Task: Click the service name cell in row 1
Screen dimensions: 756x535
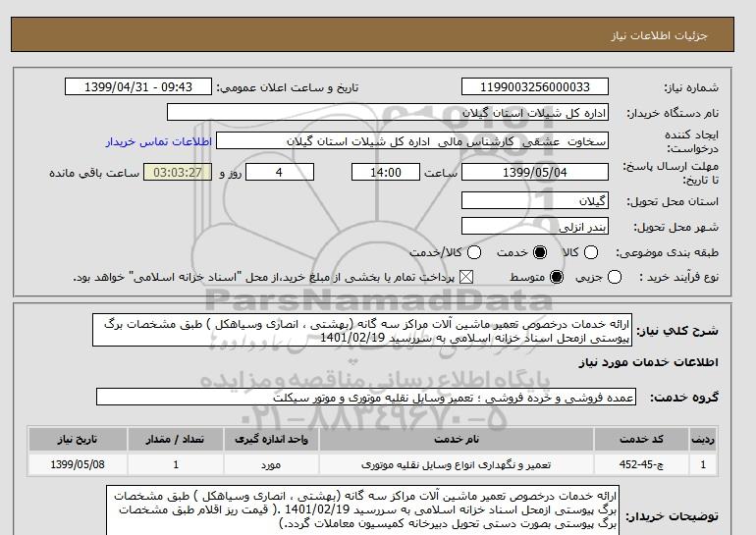Action: [457, 464]
